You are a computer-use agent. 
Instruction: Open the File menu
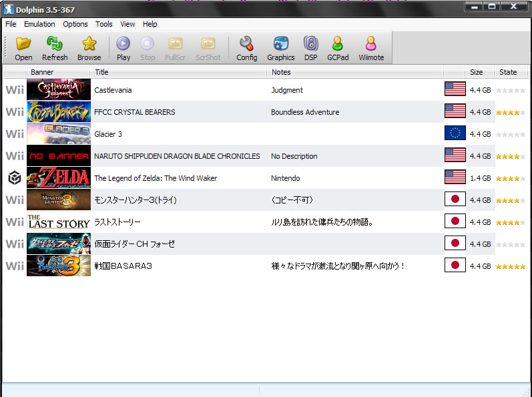pyautogui.click(x=11, y=24)
